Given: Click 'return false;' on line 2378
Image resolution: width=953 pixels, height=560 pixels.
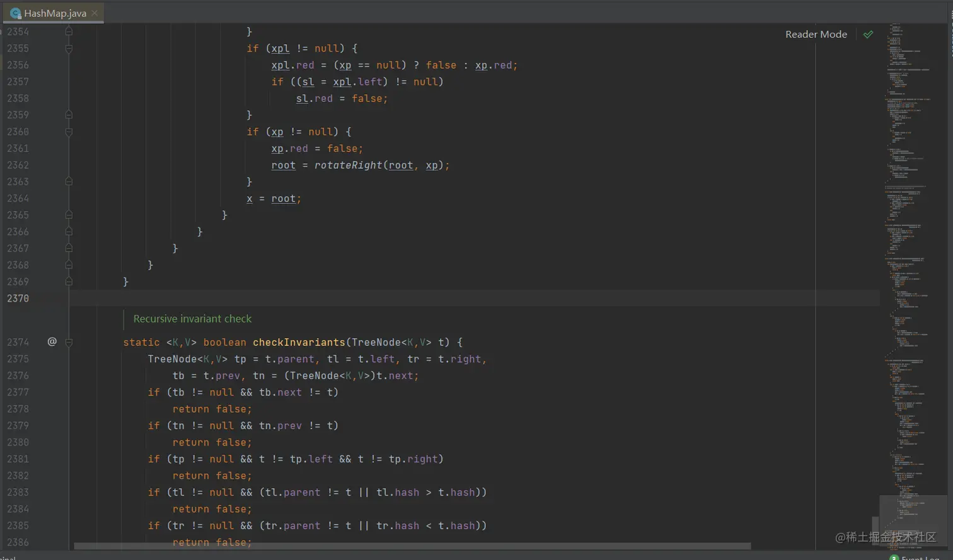Looking at the screenshot, I should tap(212, 409).
